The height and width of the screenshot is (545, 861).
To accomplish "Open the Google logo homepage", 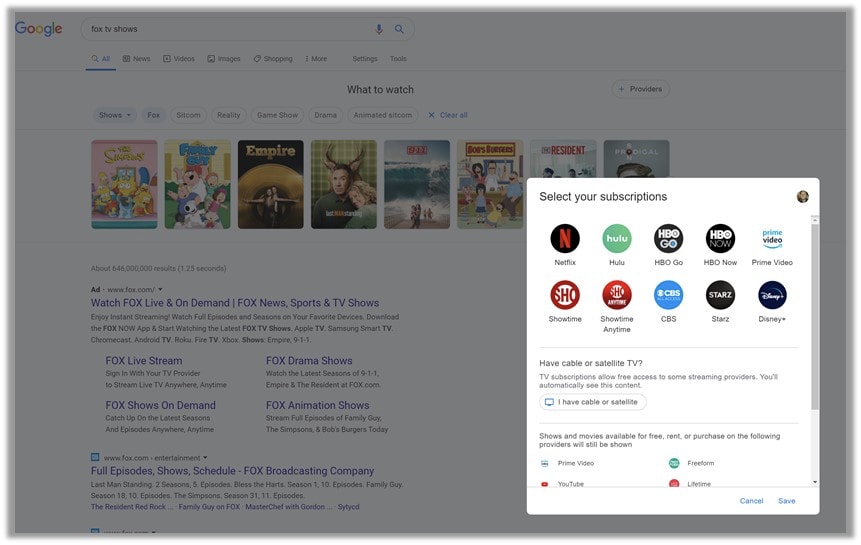I will point(38,29).
